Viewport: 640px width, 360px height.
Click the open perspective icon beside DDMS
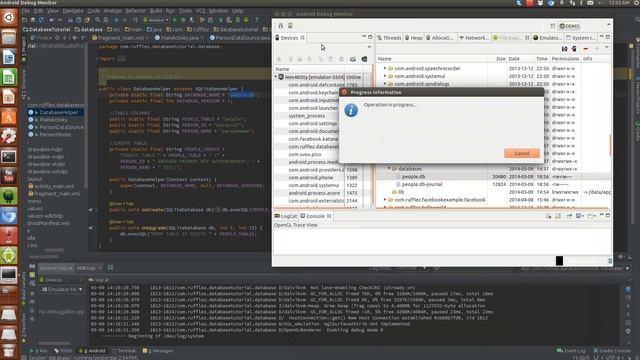pos(552,26)
